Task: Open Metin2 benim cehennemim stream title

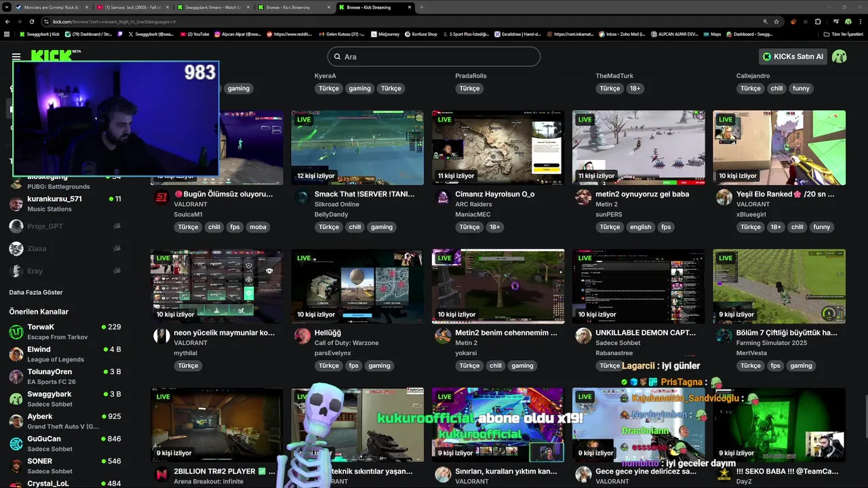Action: (x=506, y=333)
